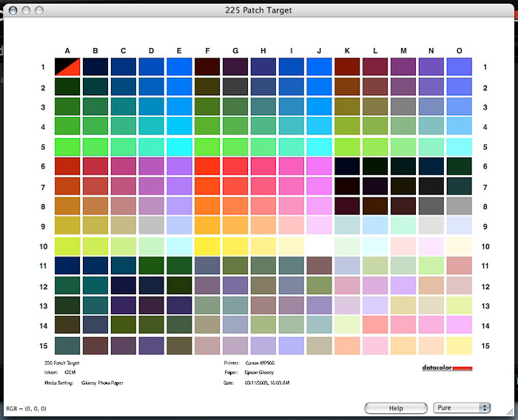Click the slate teal patch at A15
The height and width of the screenshot is (420, 518).
67,345
